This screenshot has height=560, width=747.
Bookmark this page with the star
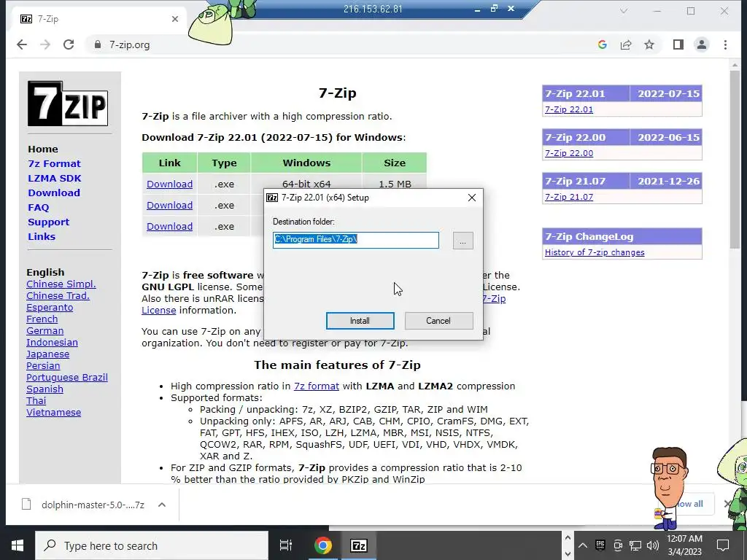pos(649,44)
